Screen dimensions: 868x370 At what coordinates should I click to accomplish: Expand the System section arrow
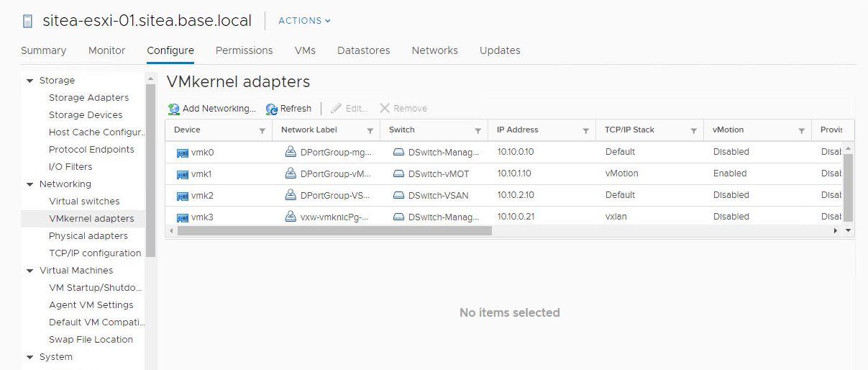point(30,357)
